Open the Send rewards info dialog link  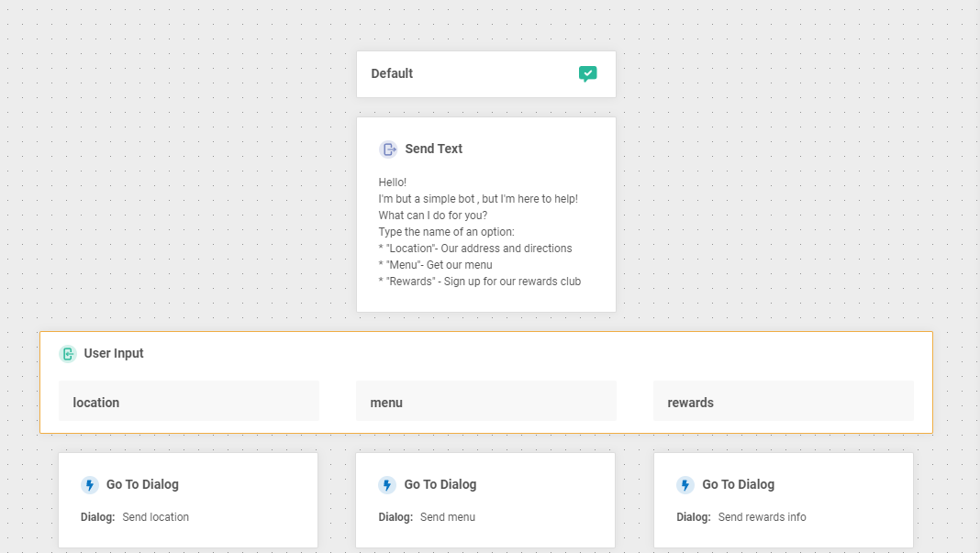click(x=762, y=517)
